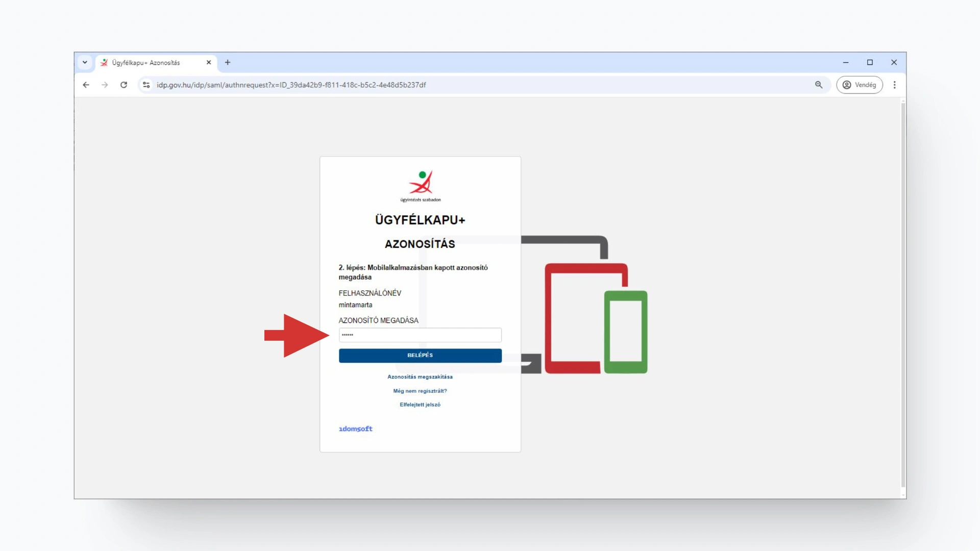Click the idomsoft logo link

click(356, 429)
